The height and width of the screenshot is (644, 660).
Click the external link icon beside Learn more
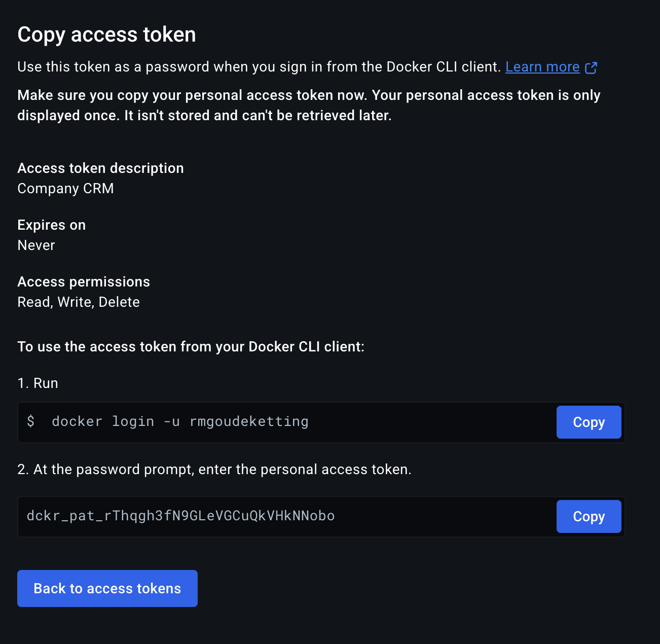pos(591,67)
